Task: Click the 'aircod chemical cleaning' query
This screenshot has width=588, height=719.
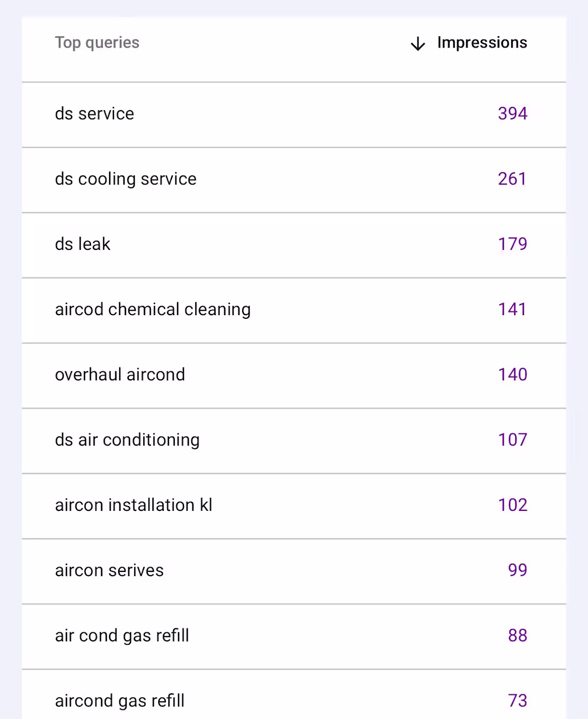Action: pyautogui.click(x=153, y=310)
